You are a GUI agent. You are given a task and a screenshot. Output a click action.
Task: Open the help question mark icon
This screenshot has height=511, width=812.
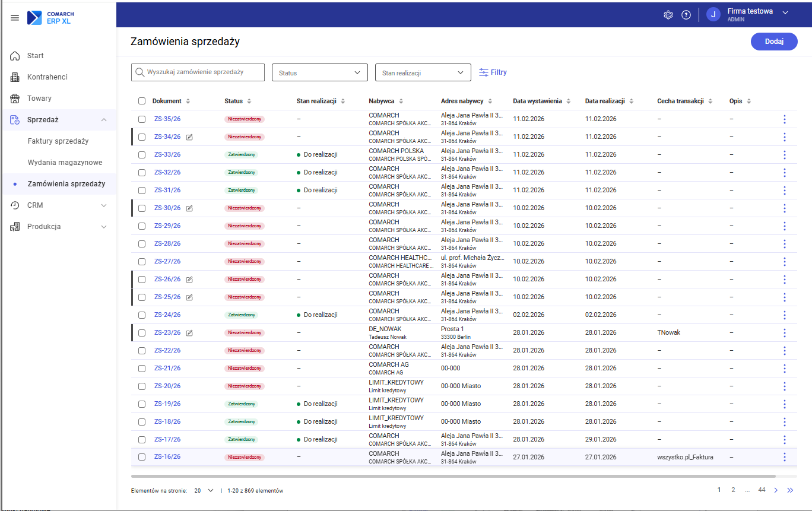686,15
